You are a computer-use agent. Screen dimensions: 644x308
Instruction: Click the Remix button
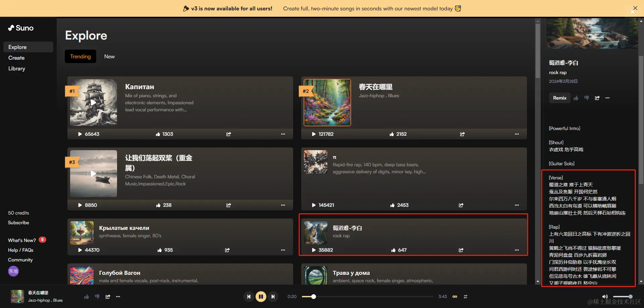[x=559, y=98]
